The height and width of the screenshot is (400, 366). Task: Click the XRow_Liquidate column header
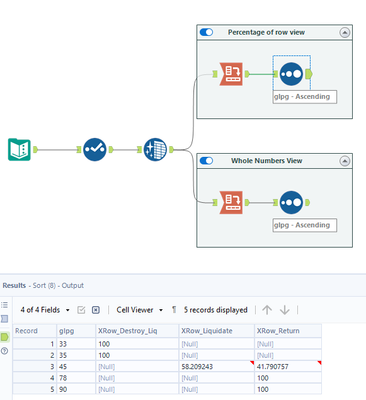point(217,331)
